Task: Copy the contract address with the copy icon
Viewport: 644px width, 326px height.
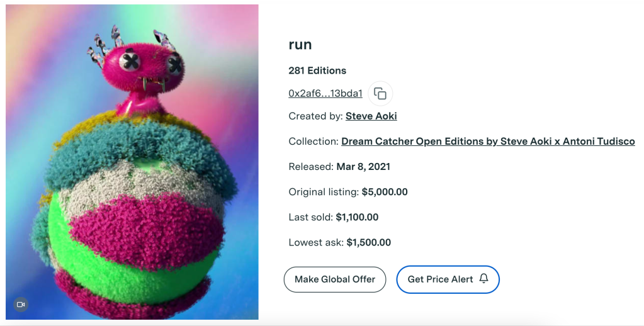Action: pyautogui.click(x=380, y=93)
